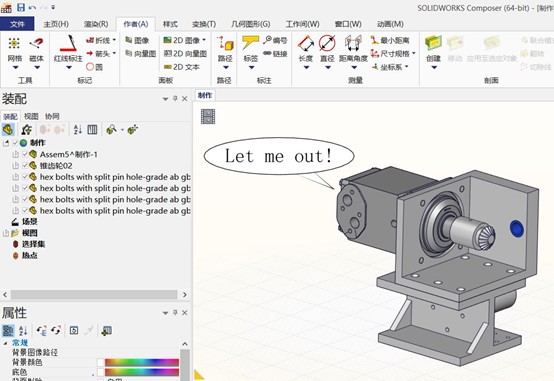Select the 网格 grid tool
Screen dimensions: 554x381
[x=14, y=49]
